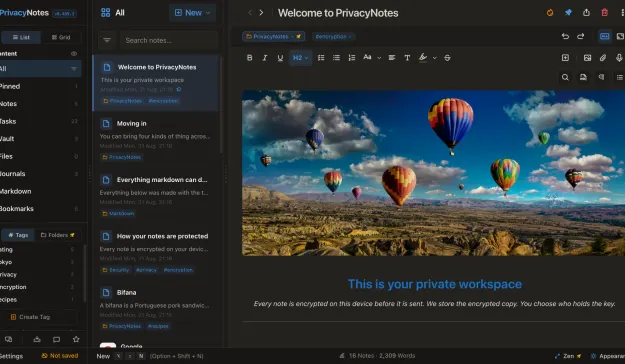This screenshot has height=364, width=625.
Task: Insert a checklist from the toolbar
Action: (321, 58)
